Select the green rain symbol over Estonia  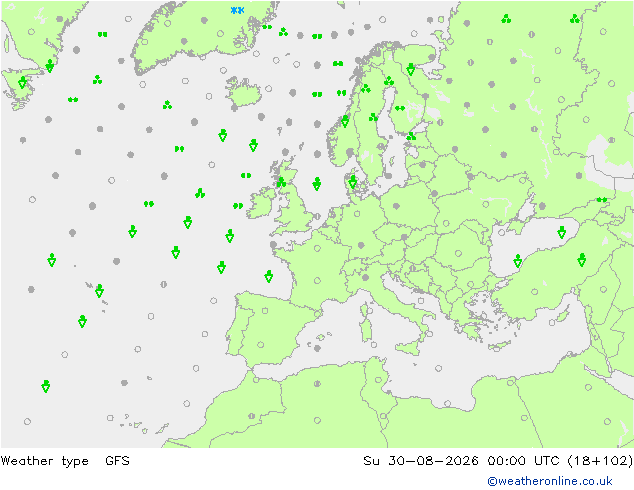[411, 136]
